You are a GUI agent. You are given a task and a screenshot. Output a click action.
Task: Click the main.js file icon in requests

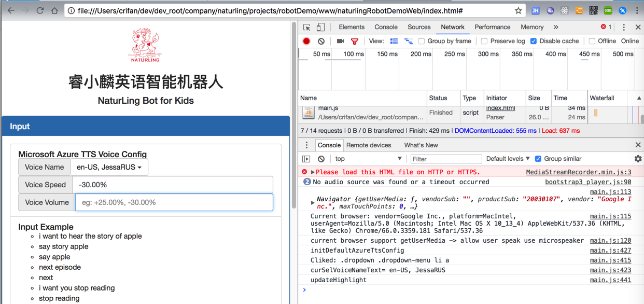(309, 113)
